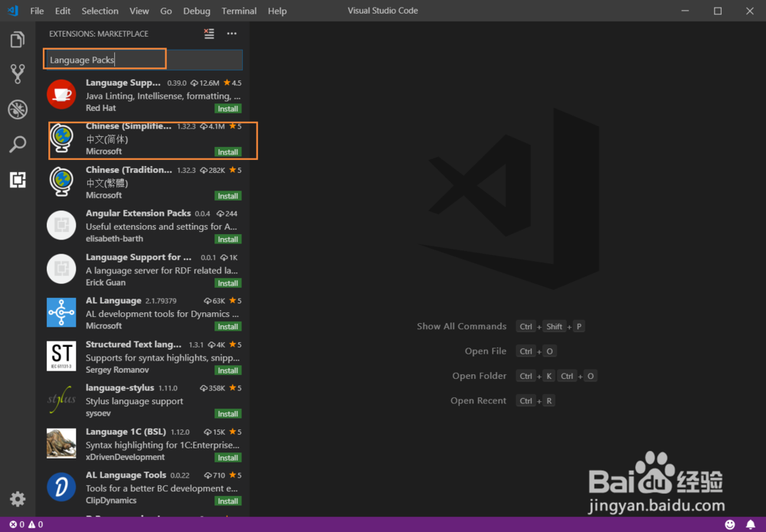Click publisher name xDrivenDevelopment
This screenshot has width=766, height=532.
(125, 457)
